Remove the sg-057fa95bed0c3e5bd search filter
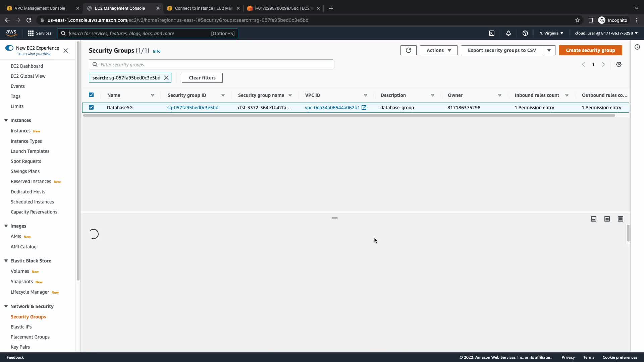This screenshot has width=644, height=362. (166, 78)
